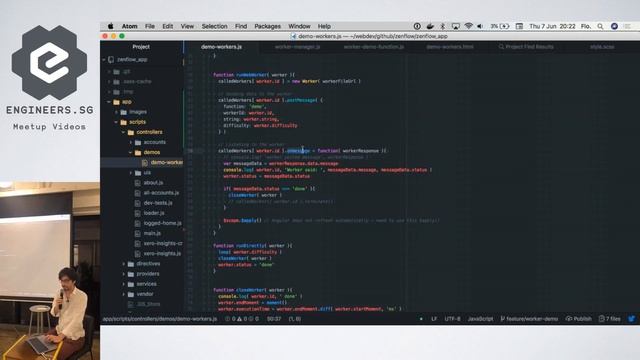Expand the vendor folder
The image size is (640, 360).
click(123, 294)
